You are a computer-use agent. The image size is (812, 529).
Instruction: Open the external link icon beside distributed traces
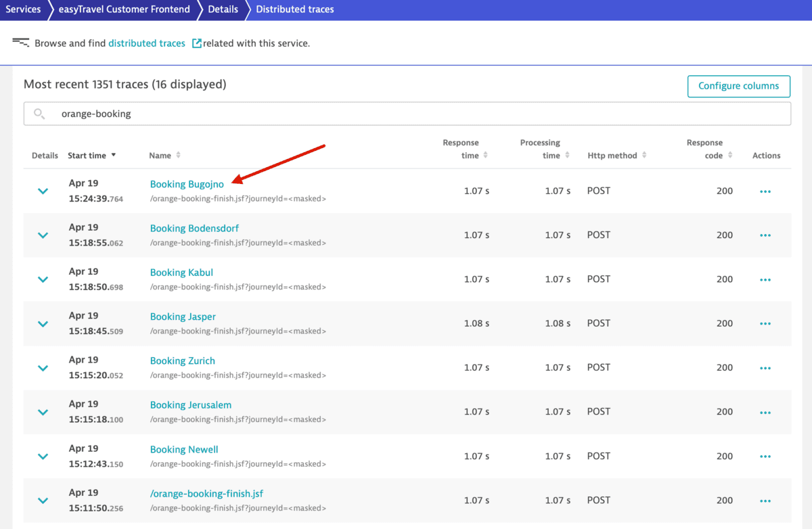pyautogui.click(x=196, y=43)
